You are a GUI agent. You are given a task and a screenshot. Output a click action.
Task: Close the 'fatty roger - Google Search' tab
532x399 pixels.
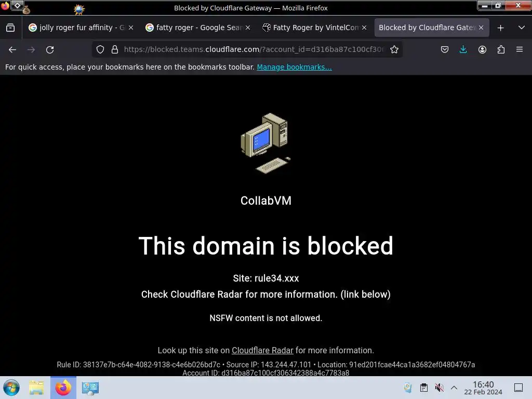248,28
